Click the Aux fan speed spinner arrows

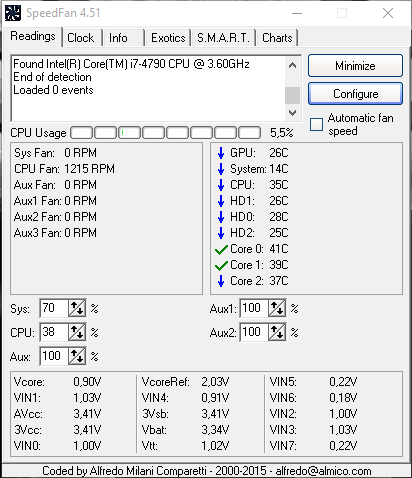click(77, 356)
